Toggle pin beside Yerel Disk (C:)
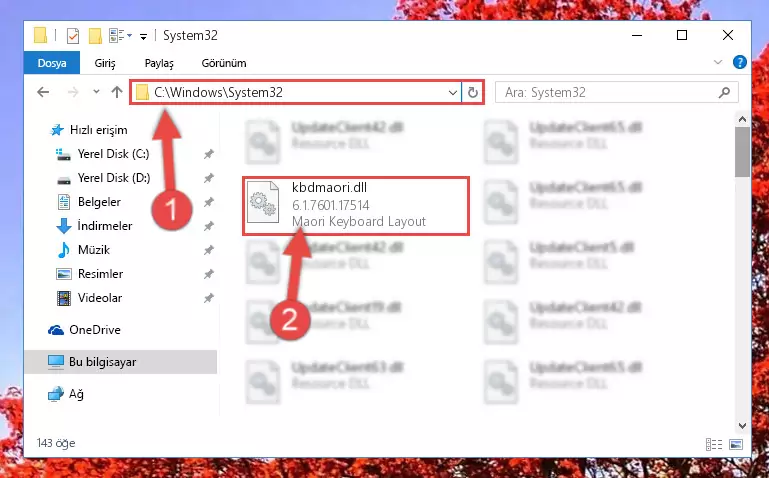This screenshot has width=769, height=478. [209, 154]
